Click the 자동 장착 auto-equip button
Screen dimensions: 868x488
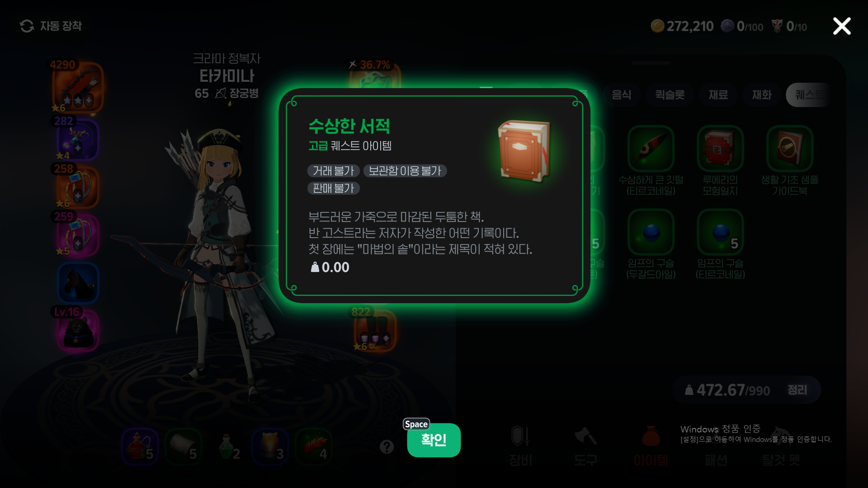pyautogui.click(x=51, y=26)
